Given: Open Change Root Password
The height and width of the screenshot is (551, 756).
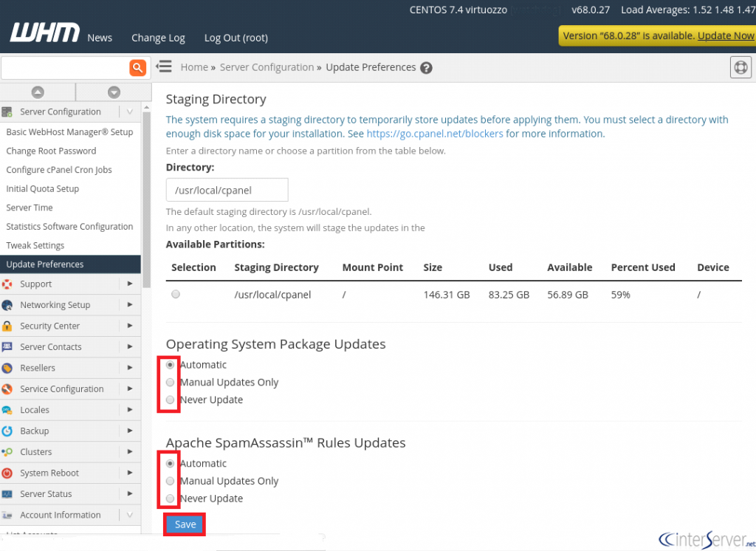Looking at the screenshot, I should (x=51, y=151).
